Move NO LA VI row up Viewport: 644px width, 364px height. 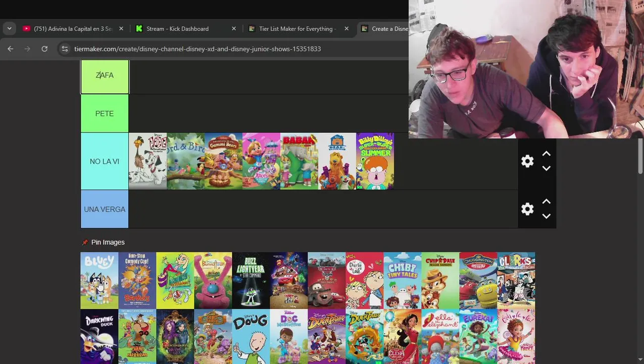(x=546, y=154)
